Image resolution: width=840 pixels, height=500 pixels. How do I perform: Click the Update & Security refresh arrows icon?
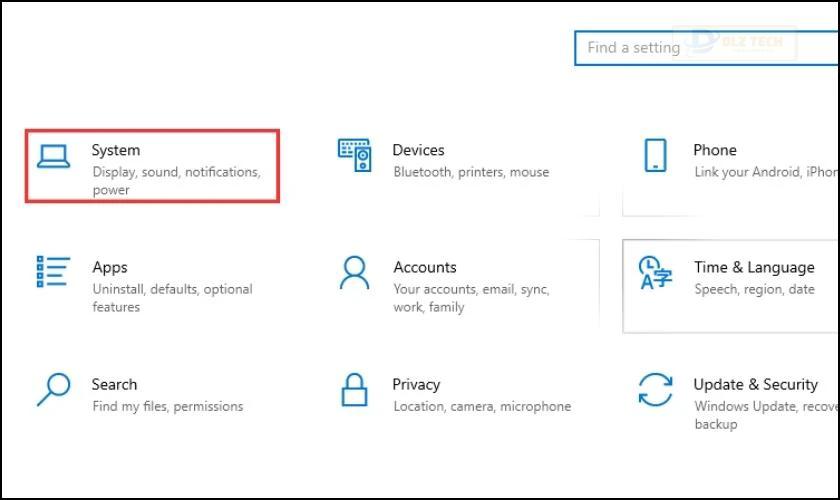click(655, 390)
